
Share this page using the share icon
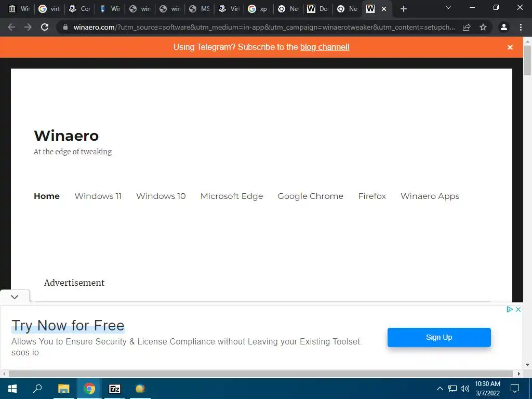pyautogui.click(x=467, y=27)
